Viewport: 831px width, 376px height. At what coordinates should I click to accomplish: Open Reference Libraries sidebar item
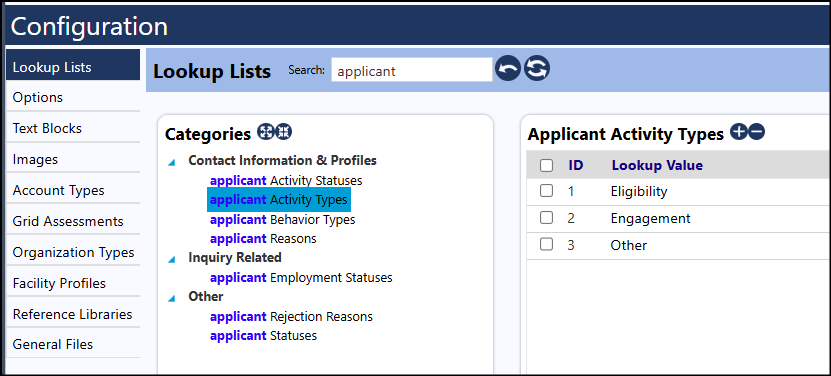pos(73,314)
